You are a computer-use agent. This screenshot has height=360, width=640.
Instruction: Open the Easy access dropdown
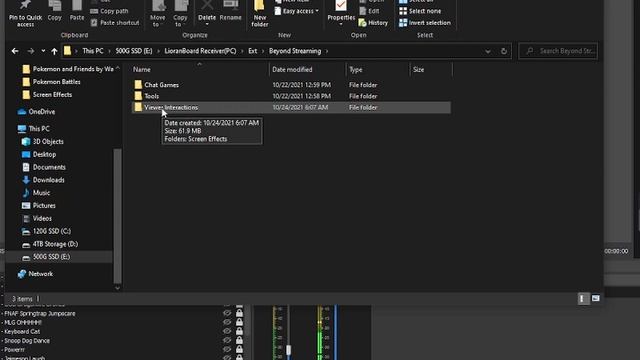coord(296,11)
